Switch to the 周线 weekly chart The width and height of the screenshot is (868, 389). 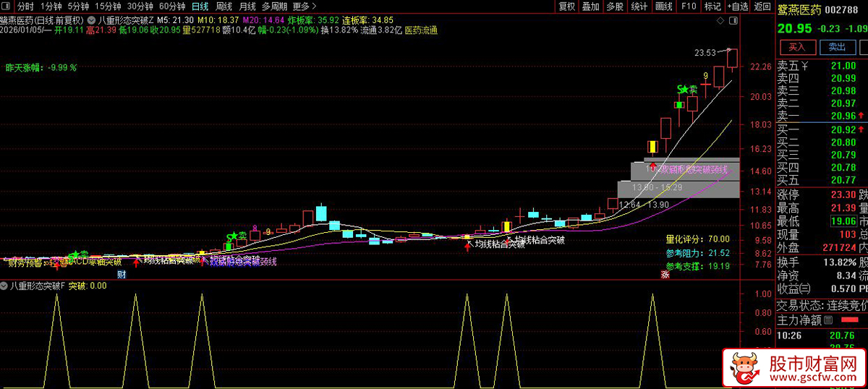[x=224, y=7]
